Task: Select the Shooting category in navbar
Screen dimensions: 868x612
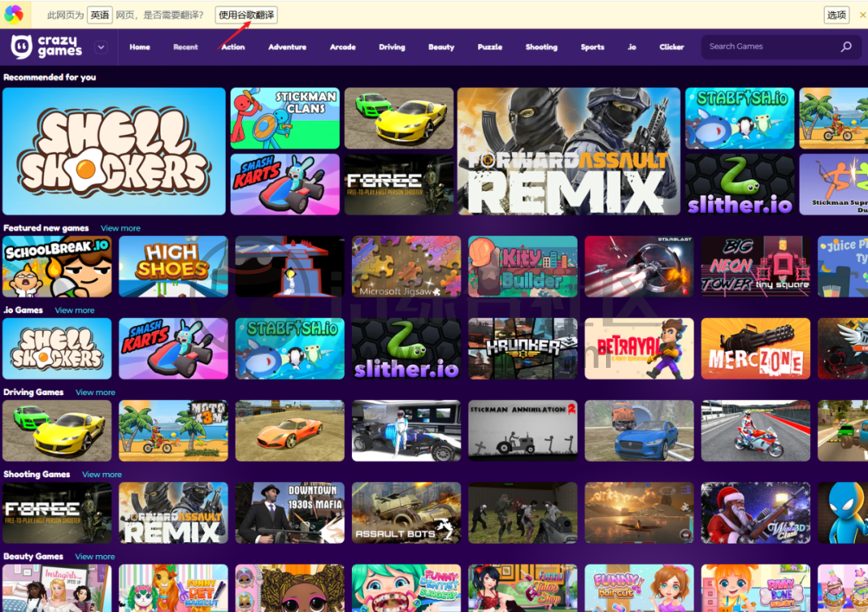Action: point(542,47)
